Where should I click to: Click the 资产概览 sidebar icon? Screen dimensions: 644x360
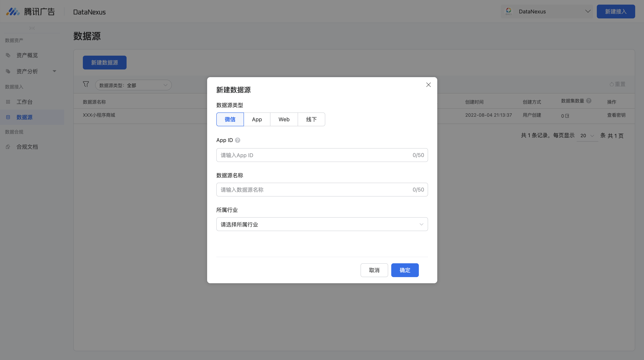tap(8, 55)
